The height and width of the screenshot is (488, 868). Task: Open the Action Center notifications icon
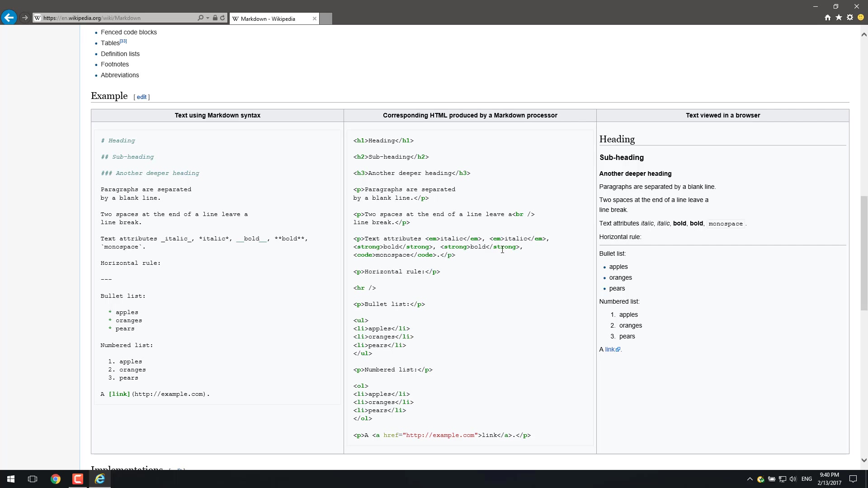click(853, 479)
